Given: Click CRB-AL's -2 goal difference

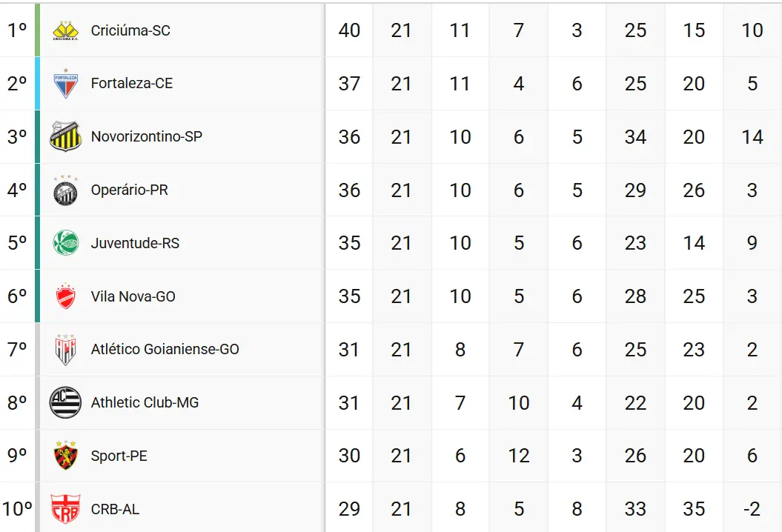Looking at the screenshot, I should (752, 508).
